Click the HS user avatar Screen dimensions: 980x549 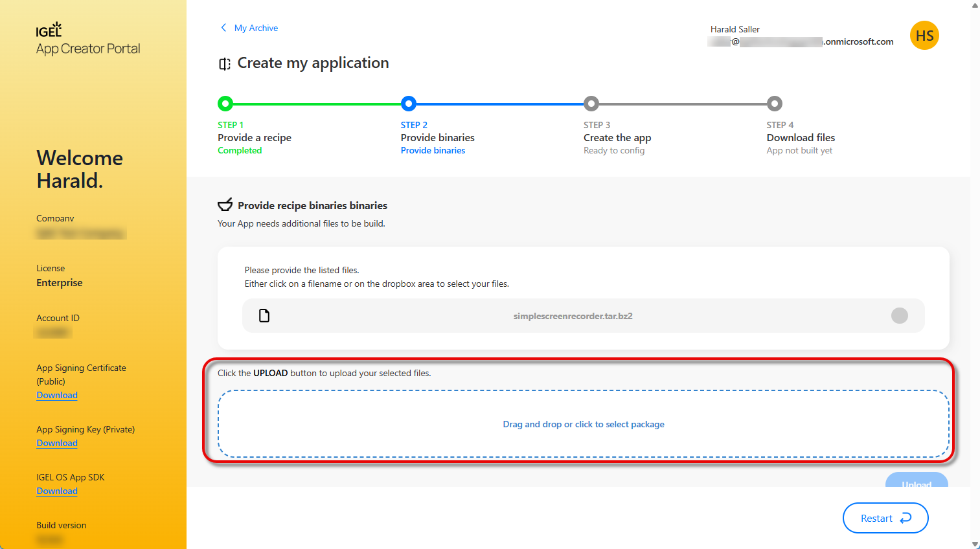pyautogui.click(x=924, y=36)
